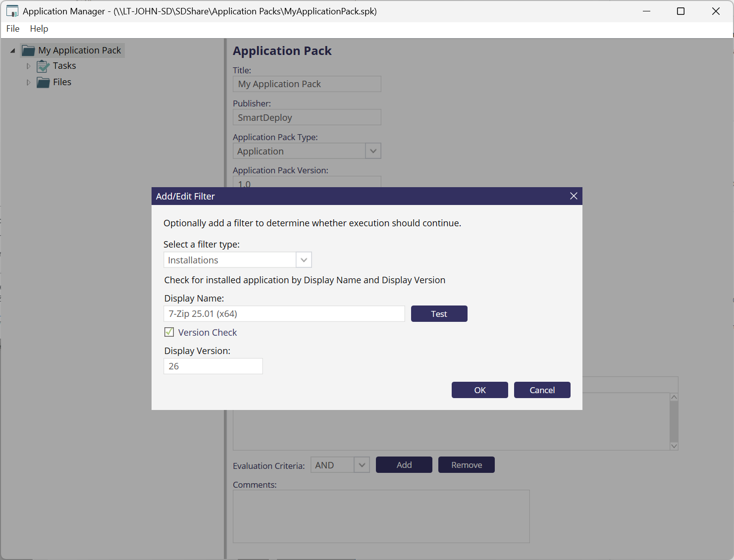Collapse the My Application Pack node

(13, 51)
